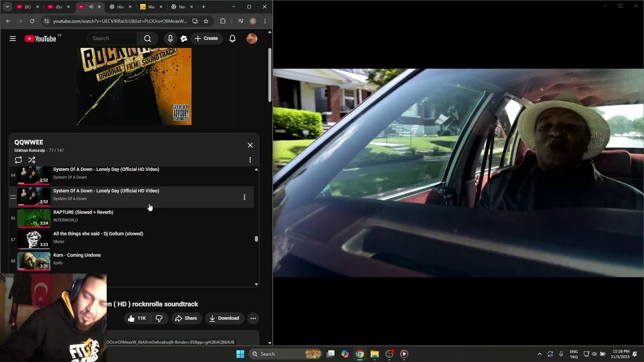Open Gökhan Konuralp playlist owner link
The width and height of the screenshot is (644, 362).
tap(30, 150)
